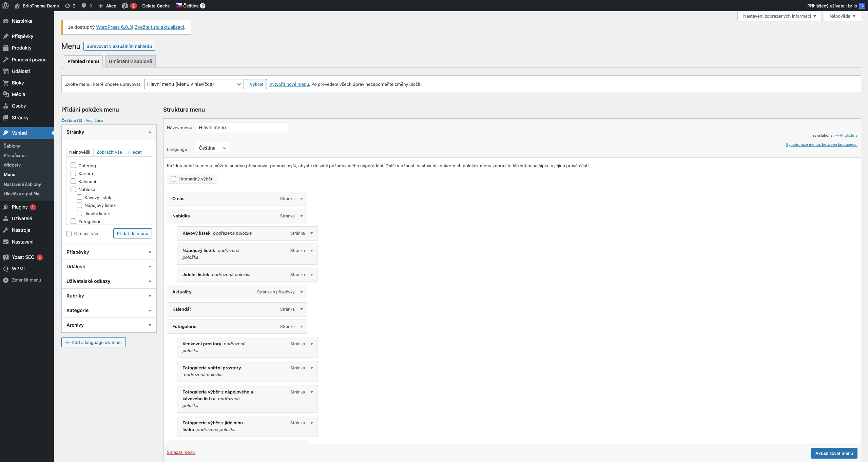Check the Catering page checkbox

73,166
